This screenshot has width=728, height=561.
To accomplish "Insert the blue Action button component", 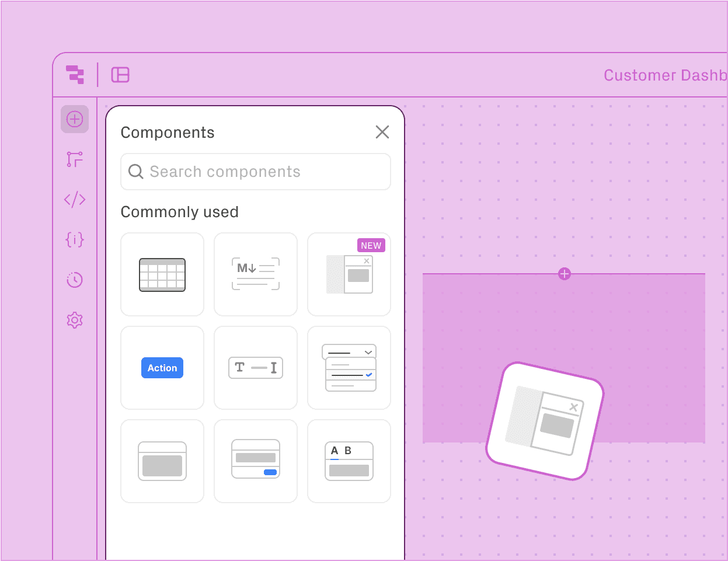I will [162, 368].
